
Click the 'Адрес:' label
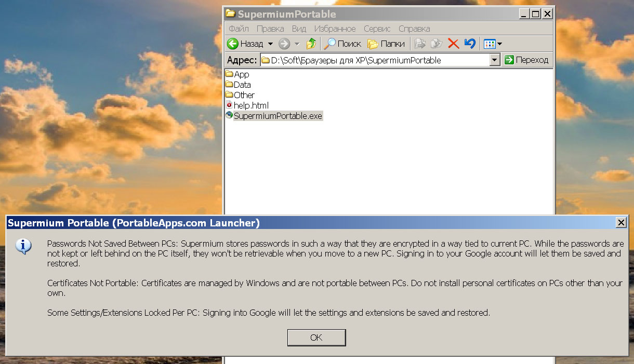[242, 60]
